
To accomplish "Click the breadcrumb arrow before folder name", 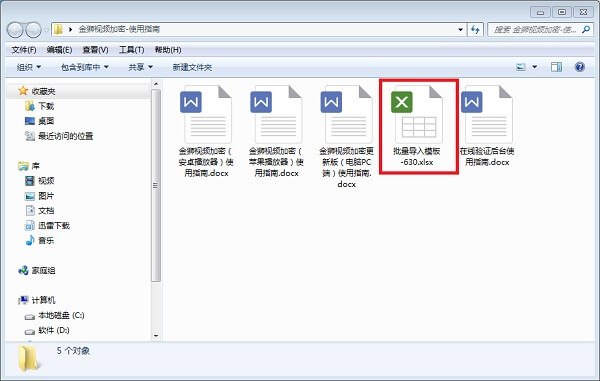I will coord(70,29).
